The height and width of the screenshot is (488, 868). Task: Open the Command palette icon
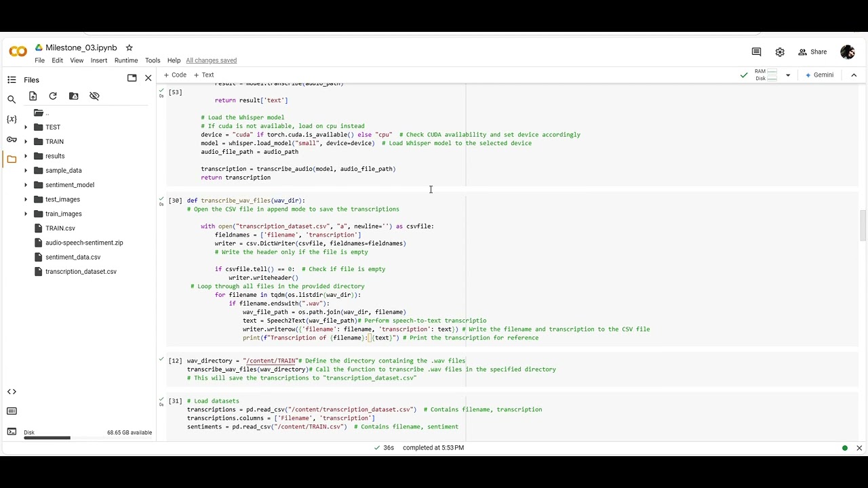coord(12,411)
